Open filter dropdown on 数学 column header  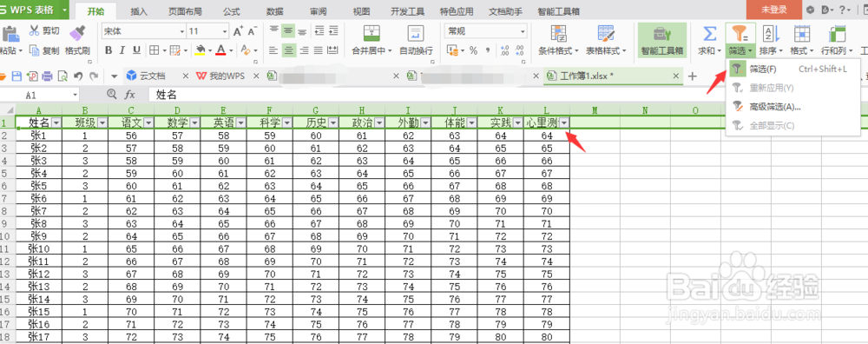click(194, 123)
